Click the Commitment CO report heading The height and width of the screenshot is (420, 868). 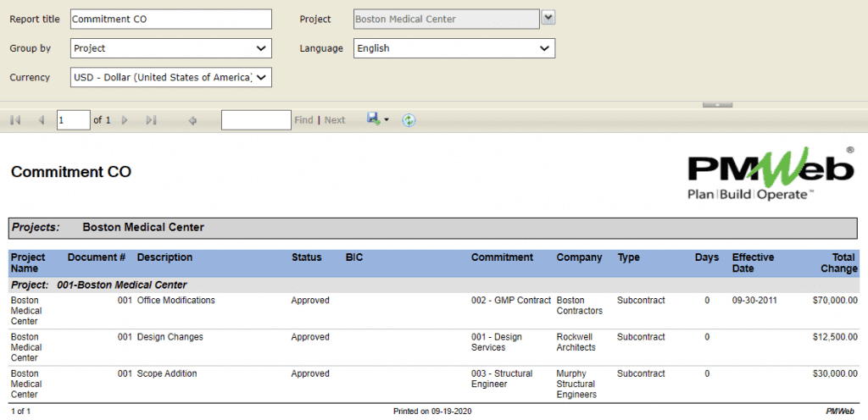point(71,172)
